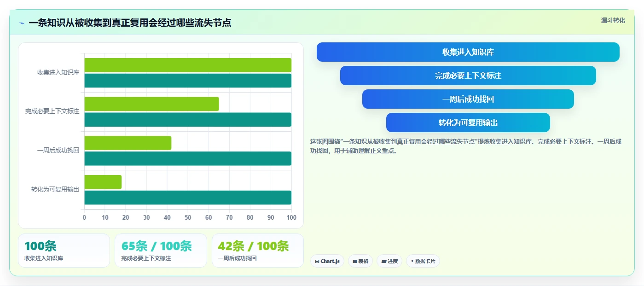Image resolution: width=644 pixels, height=286 pixels.
Task: Open the 42条 / 100条 stat card
Action: click(258, 251)
